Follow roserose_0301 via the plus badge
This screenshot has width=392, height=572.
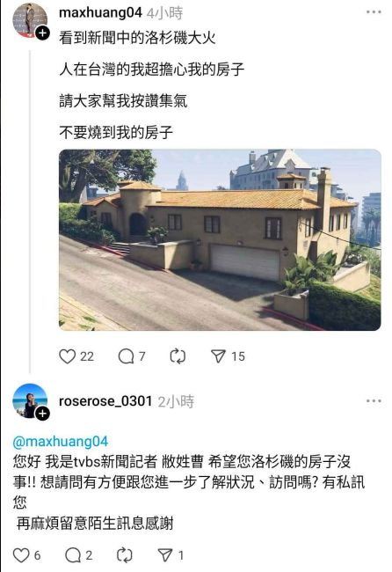coord(42,414)
